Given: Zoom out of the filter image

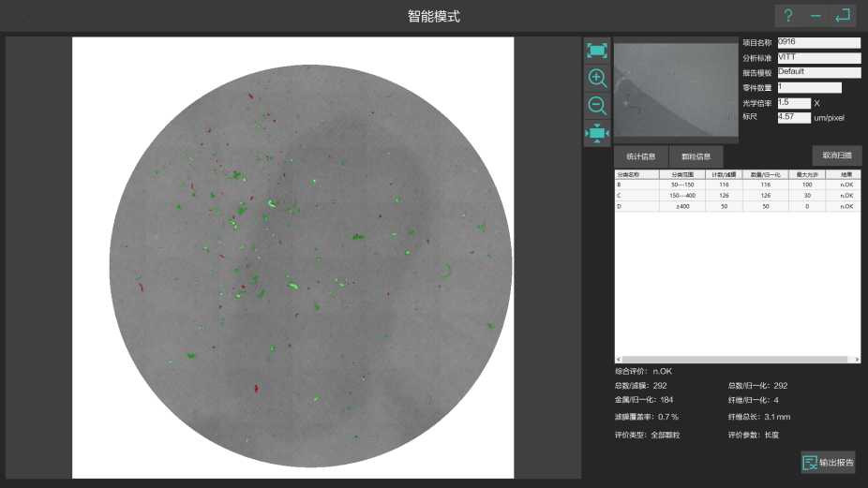Looking at the screenshot, I should [597, 106].
